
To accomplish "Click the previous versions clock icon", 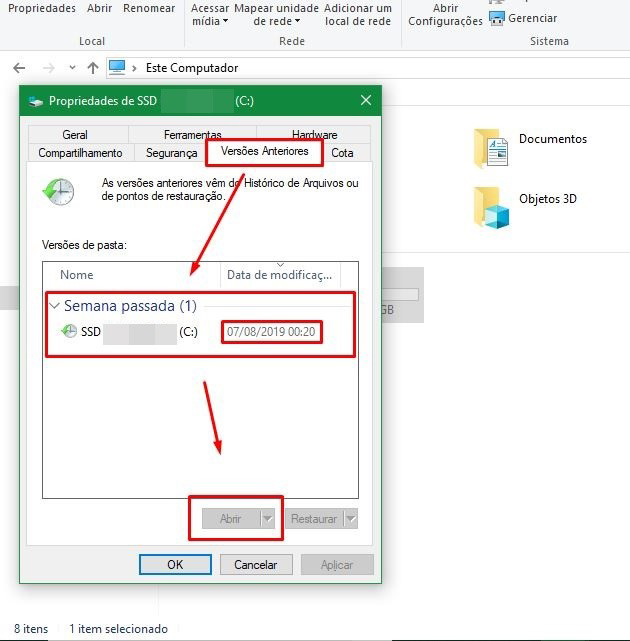I will [x=58, y=191].
